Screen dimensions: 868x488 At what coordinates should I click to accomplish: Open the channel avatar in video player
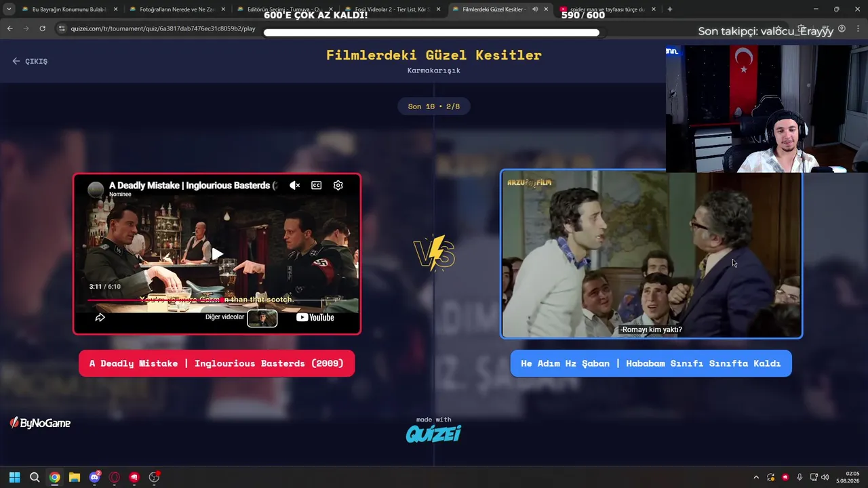96,189
